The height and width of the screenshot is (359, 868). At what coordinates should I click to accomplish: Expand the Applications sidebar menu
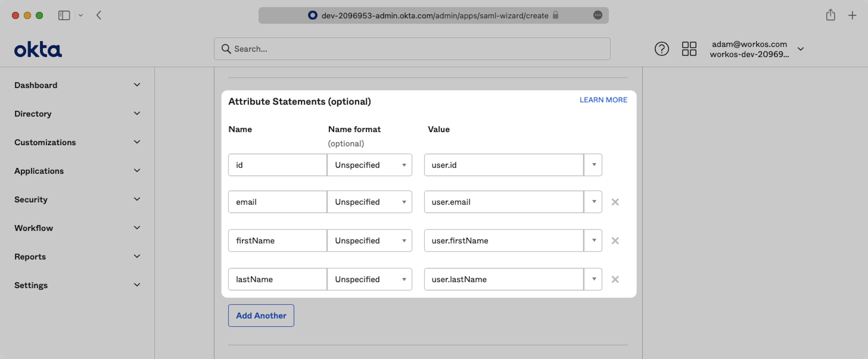click(x=77, y=171)
